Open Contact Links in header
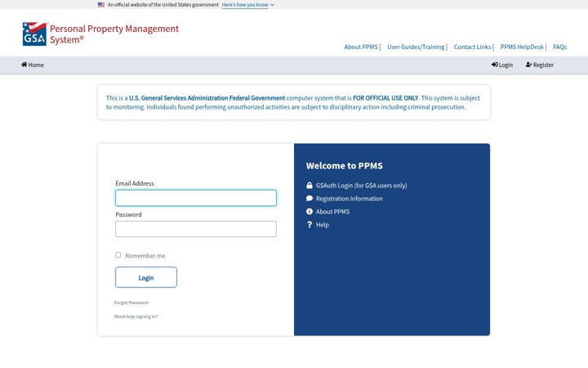This screenshot has height=368, width=588. coord(472,47)
